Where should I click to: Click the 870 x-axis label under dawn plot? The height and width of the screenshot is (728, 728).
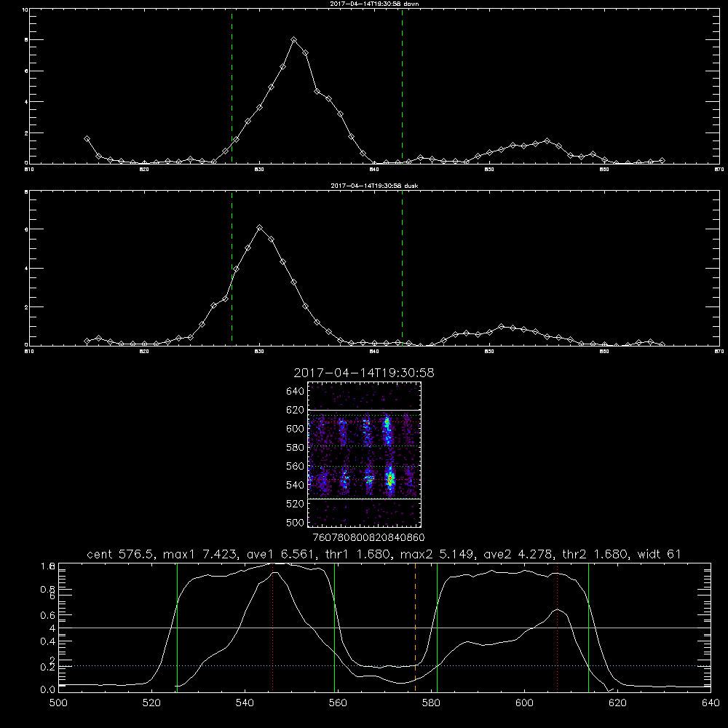(719, 170)
